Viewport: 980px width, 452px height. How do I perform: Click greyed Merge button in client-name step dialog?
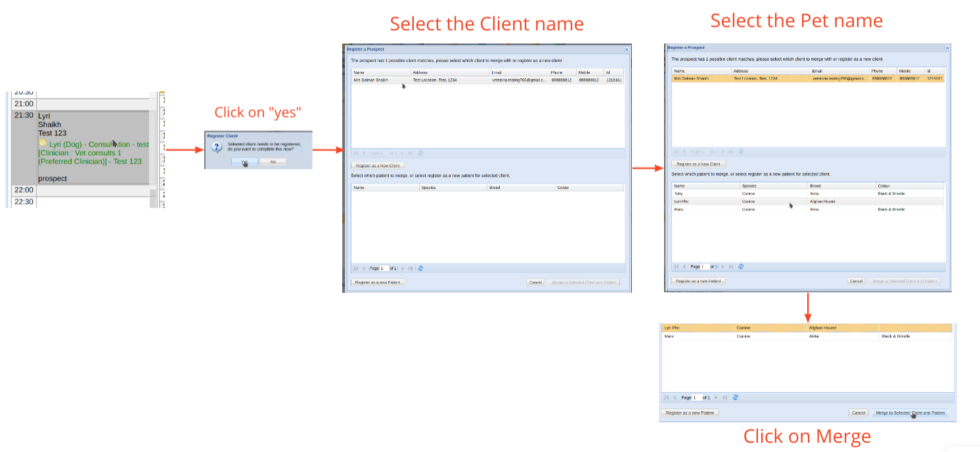pos(583,282)
